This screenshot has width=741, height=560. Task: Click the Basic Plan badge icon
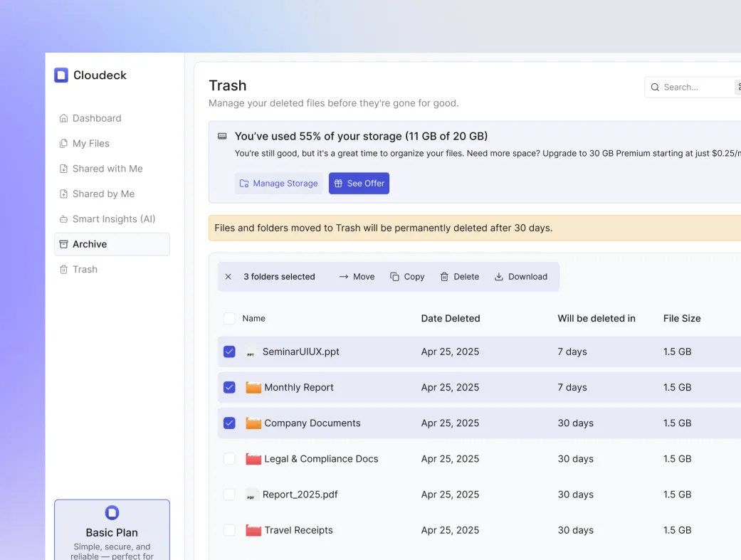point(112,513)
